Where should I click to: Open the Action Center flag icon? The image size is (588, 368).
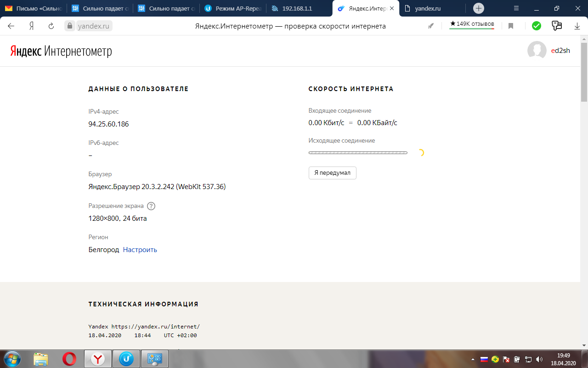pyautogui.click(x=506, y=359)
